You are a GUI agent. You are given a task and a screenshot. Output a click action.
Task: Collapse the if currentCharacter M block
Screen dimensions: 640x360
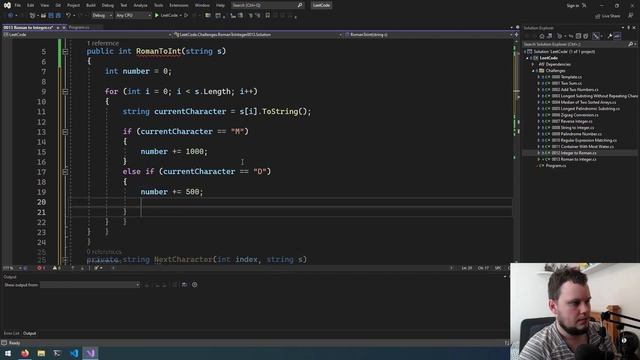65,132
